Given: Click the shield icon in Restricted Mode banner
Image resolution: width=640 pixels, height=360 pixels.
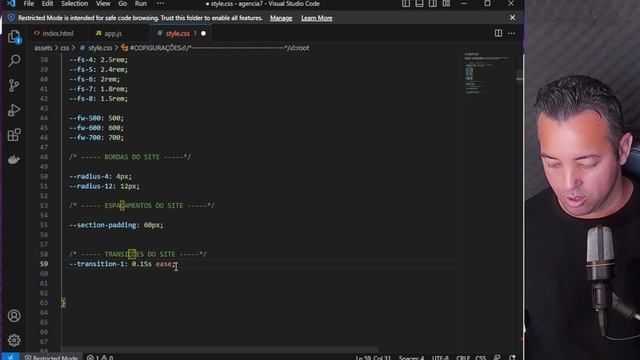Looking at the screenshot, I should click(x=11, y=18).
